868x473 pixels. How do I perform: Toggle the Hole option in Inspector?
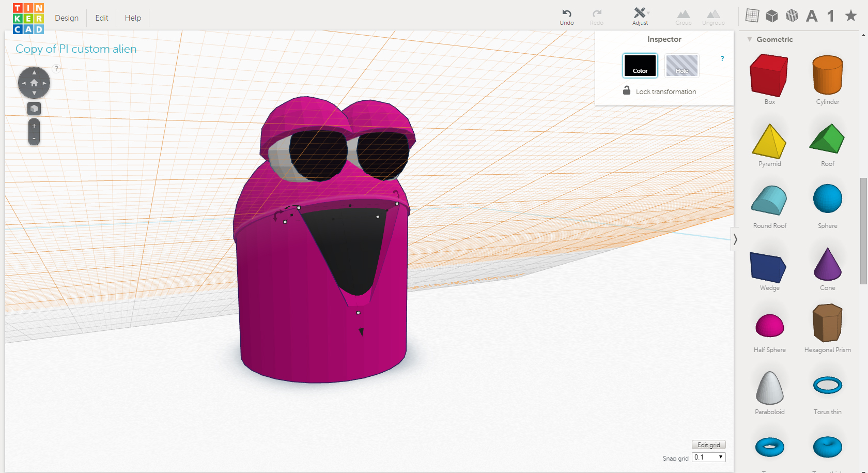pyautogui.click(x=682, y=66)
